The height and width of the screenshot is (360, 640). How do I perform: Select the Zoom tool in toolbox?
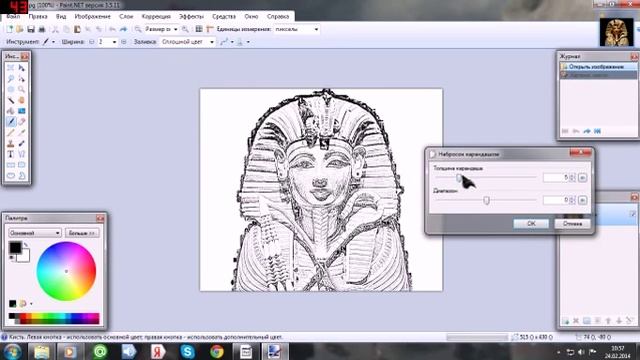tap(22, 89)
